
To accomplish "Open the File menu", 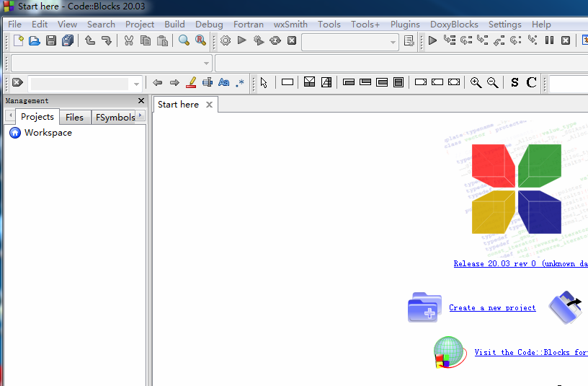I will [14, 25].
